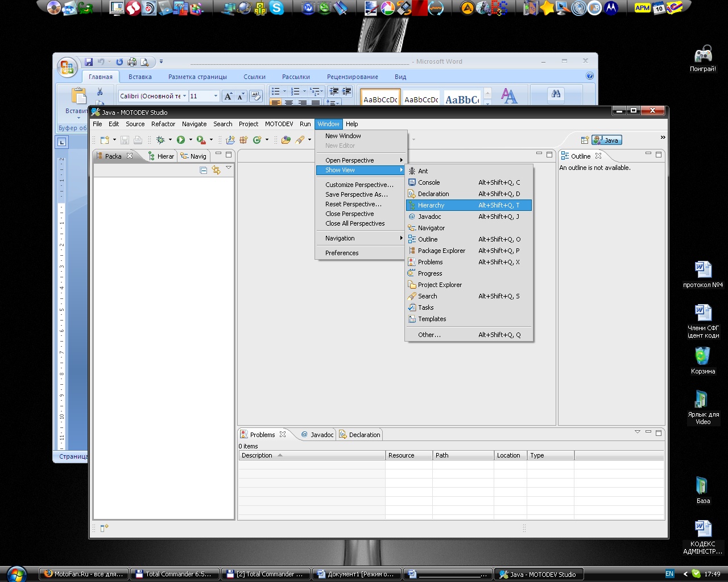728x582 pixels.
Task: Click Close All Perspectives entry
Action: (359, 223)
